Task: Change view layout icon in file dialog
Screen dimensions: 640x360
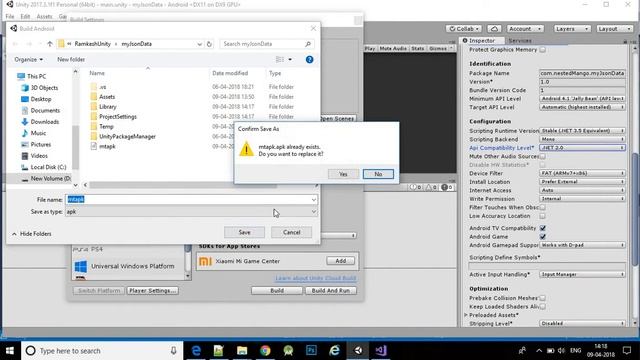Action: click(x=280, y=60)
